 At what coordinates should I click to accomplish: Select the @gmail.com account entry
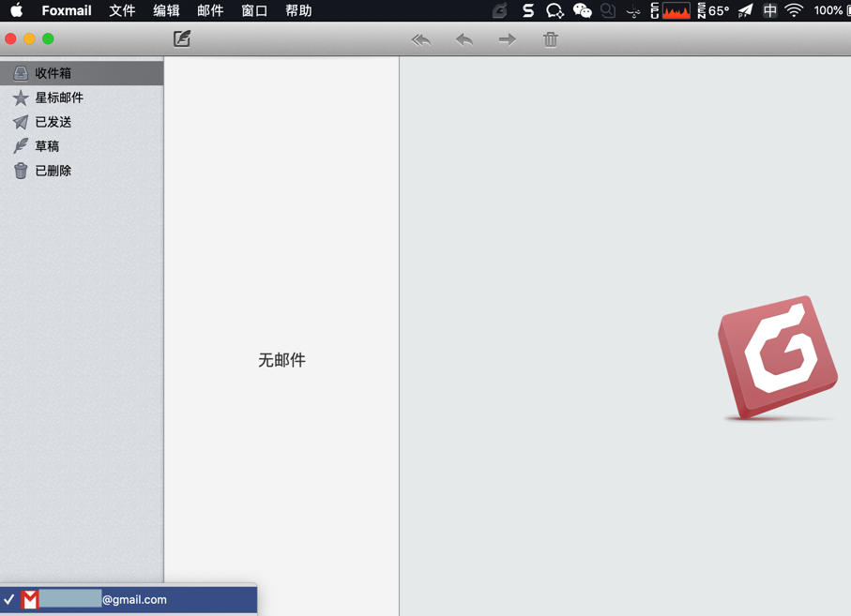[x=129, y=600]
